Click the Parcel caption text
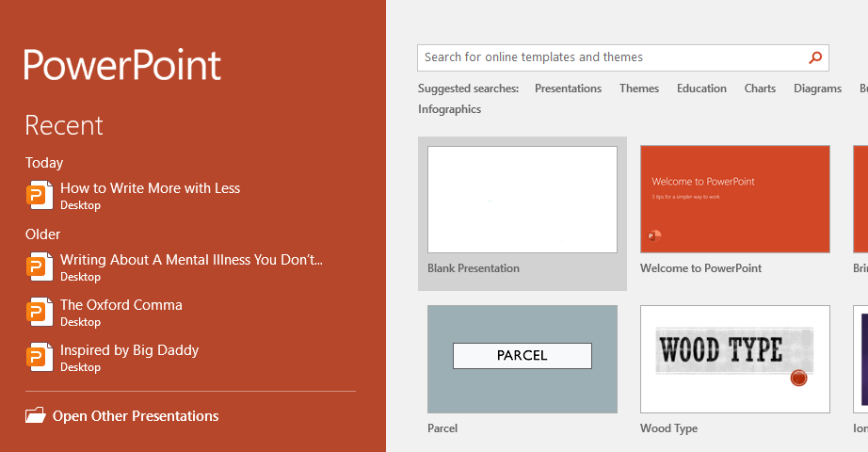868x452 pixels. pyautogui.click(x=442, y=428)
